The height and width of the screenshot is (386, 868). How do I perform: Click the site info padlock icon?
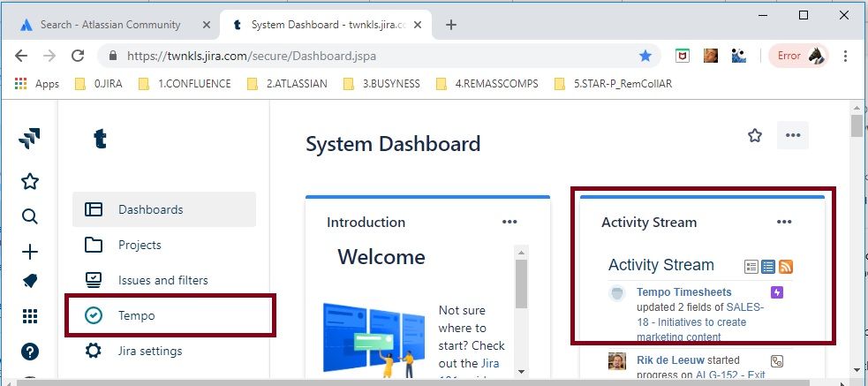tap(113, 56)
